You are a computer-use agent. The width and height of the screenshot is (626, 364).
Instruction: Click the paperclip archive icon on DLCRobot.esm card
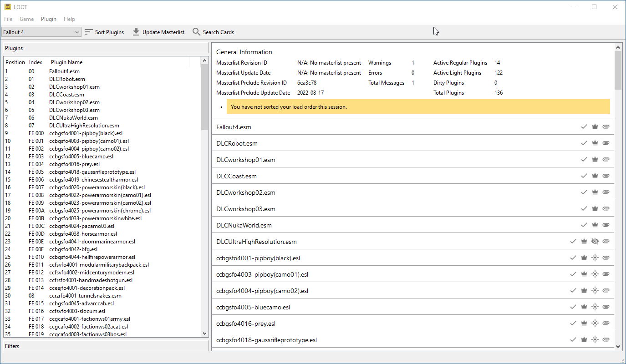pos(606,143)
